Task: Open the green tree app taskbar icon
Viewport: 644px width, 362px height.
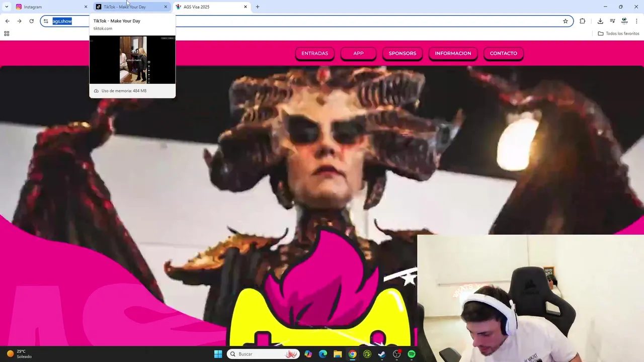Action: pos(367,354)
